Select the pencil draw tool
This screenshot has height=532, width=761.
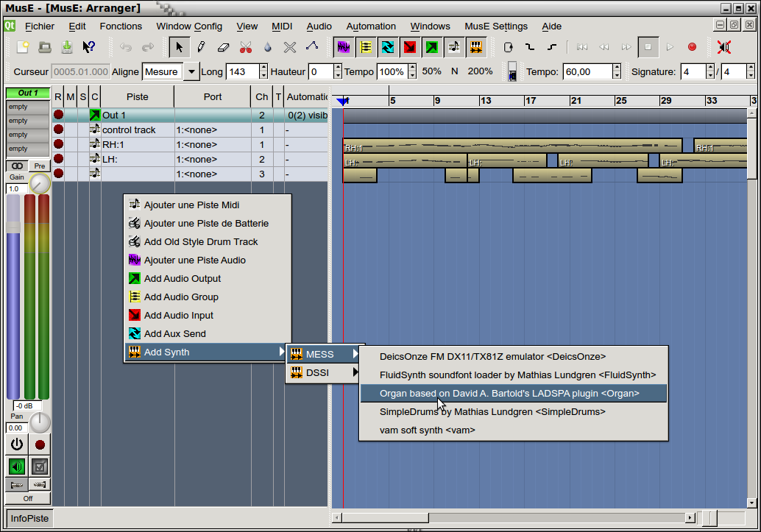point(201,47)
